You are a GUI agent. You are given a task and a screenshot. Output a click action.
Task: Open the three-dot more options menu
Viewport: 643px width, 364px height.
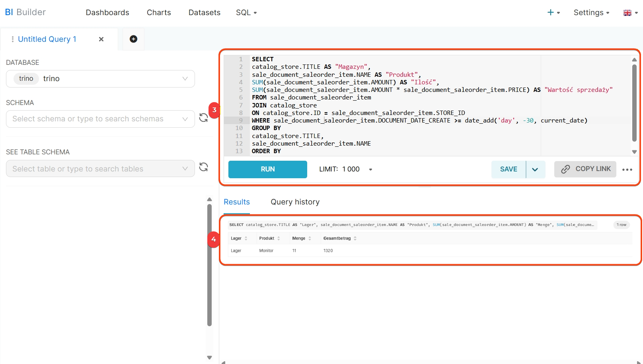point(627,169)
